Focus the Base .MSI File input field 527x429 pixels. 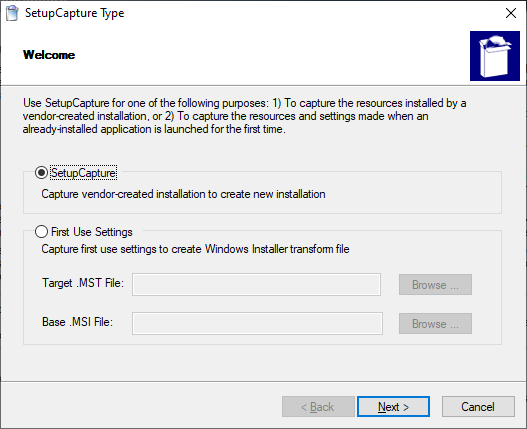point(257,323)
